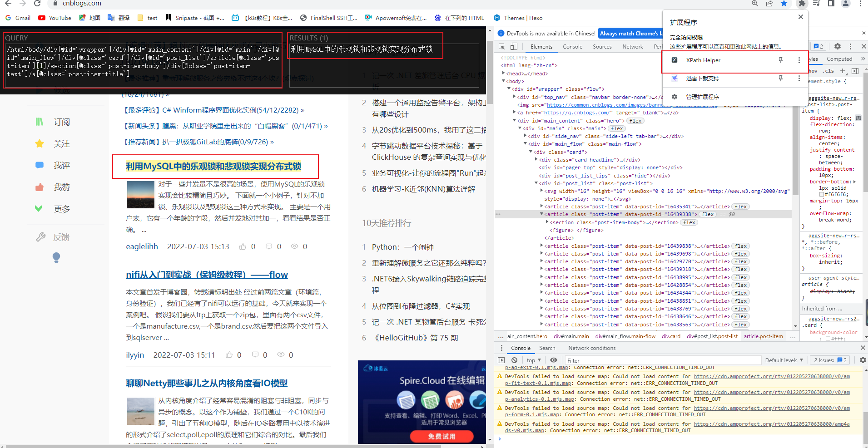Collapse the body element node

pos(503,81)
